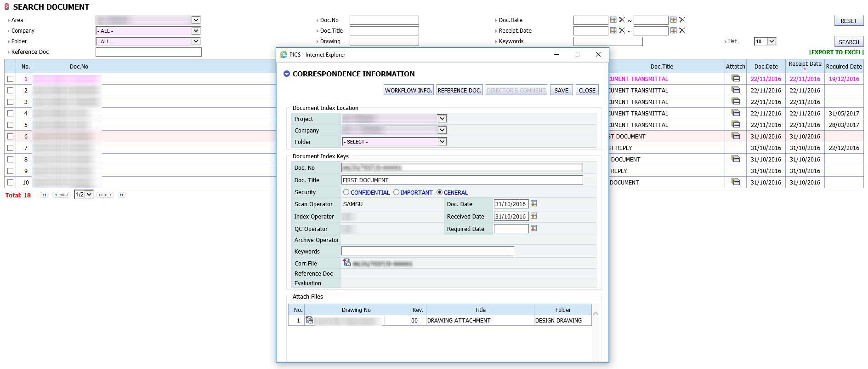Save the correspondence information
The image size is (868, 369).
[x=561, y=90]
